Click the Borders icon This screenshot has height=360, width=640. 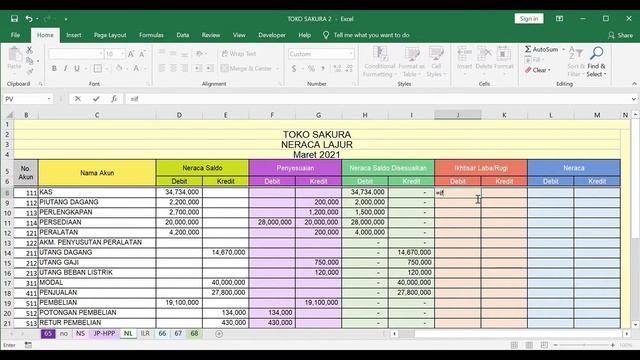[98, 69]
